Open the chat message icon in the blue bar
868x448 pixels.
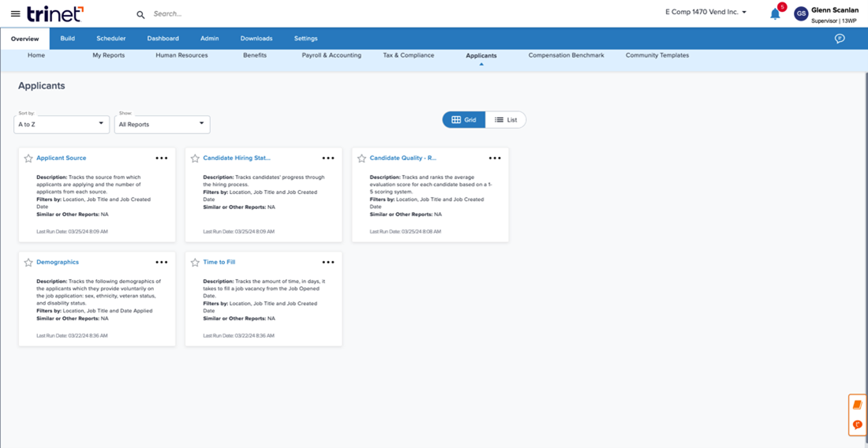tap(840, 38)
